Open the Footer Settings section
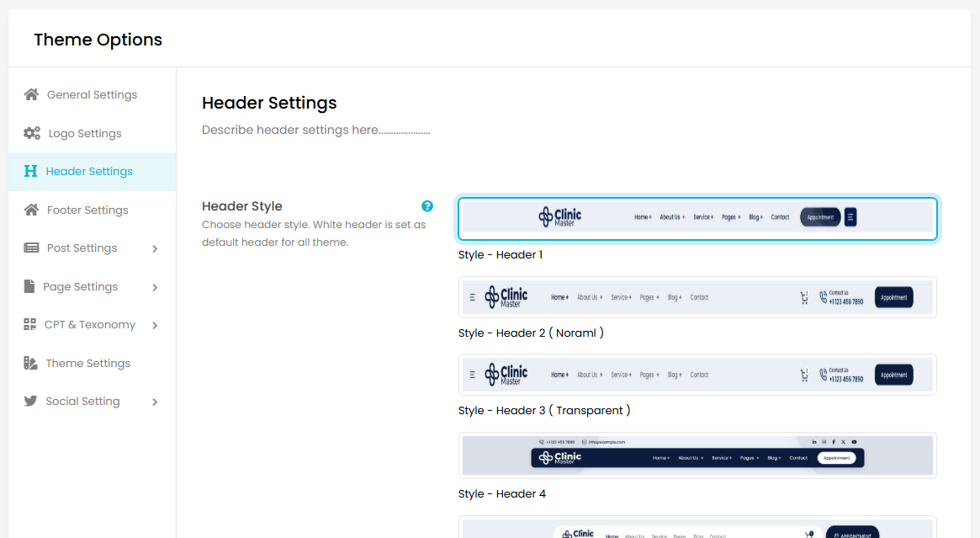 tap(87, 210)
